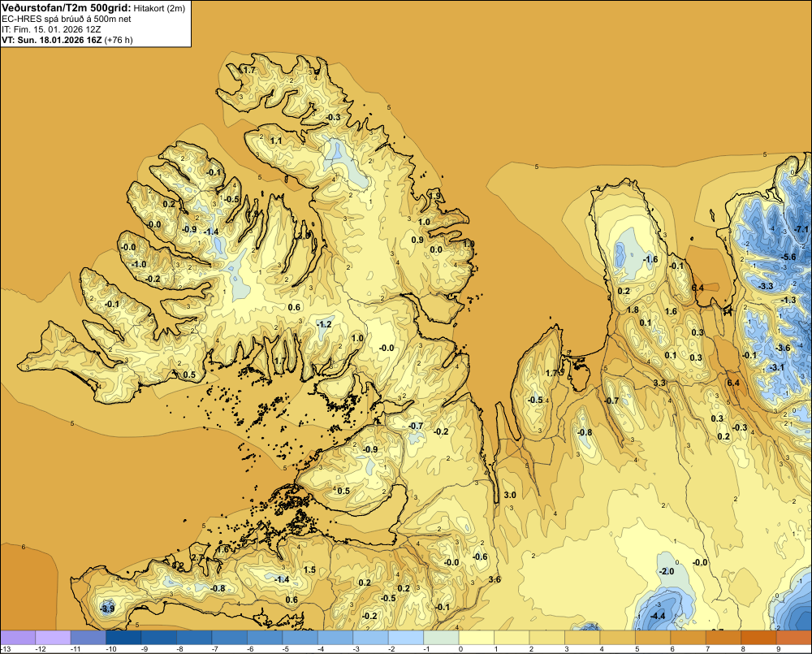
Task: Click the title 'Veðurstofan/T2m 500grid'
Action: tap(67, 7)
